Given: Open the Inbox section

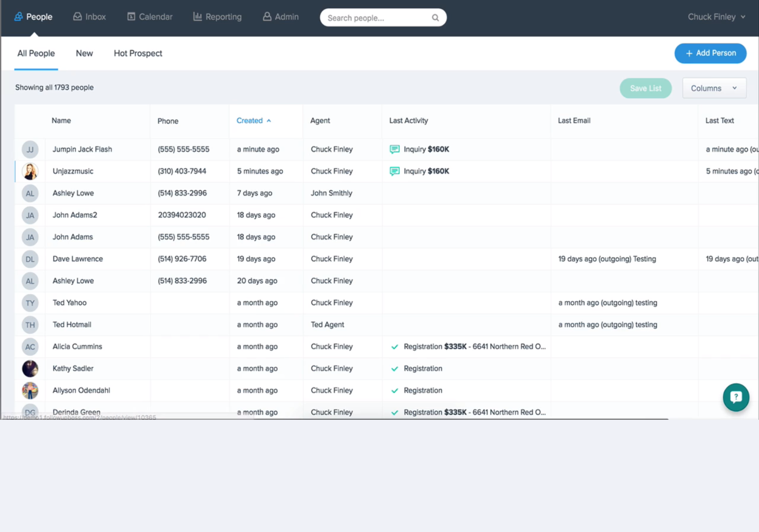Looking at the screenshot, I should pos(88,16).
